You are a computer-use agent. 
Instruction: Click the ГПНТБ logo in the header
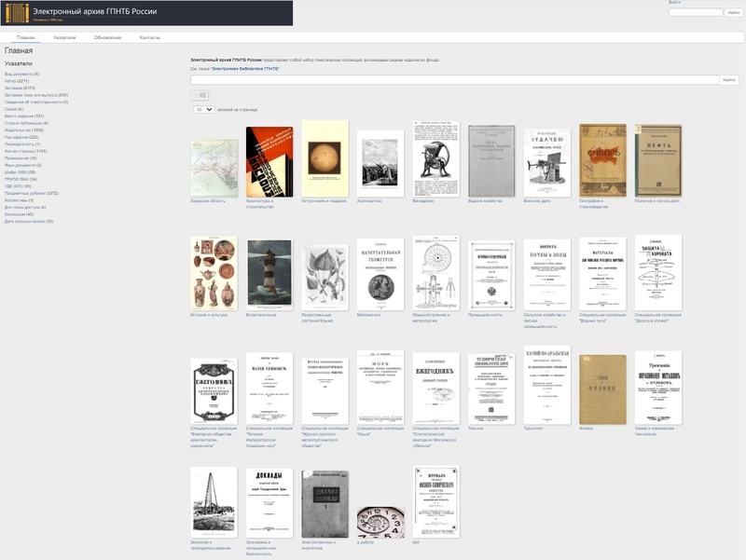click(x=17, y=13)
